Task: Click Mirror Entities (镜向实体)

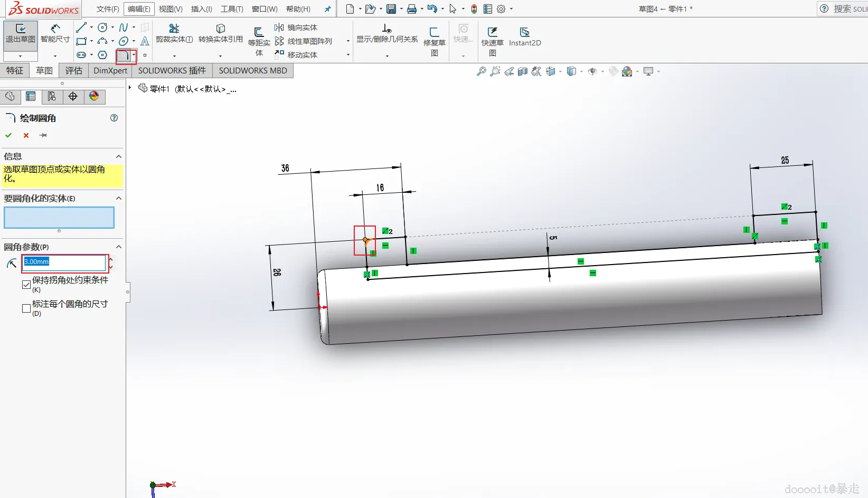Action: click(x=296, y=27)
